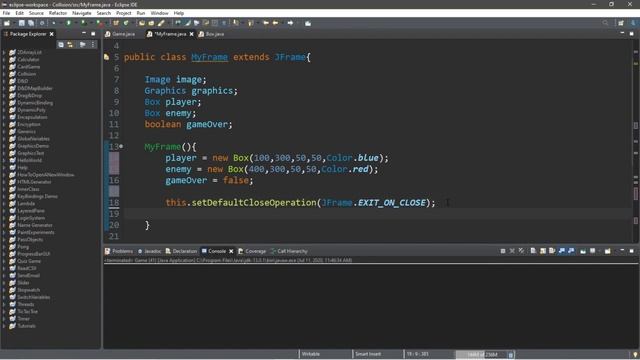Image resolution: width=640 pixels, height=360 pixels.
Task: Expand the D&DMapBuilder project
Action: [4, 88]
